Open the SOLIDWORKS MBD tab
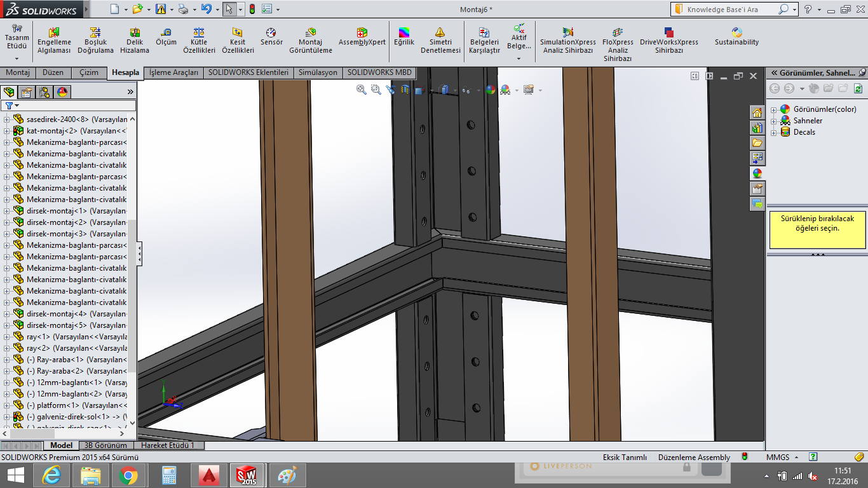The image size is (868, 488). click(379, 72)
